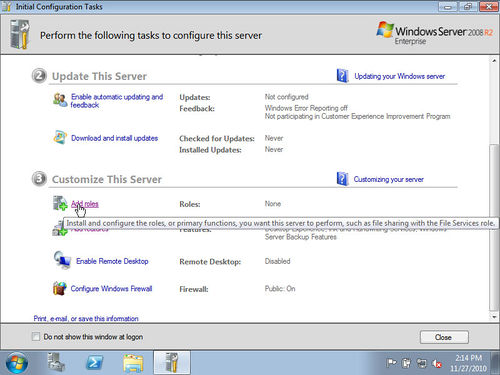Click the Close button
500x375 pixels.
point(444,337)
